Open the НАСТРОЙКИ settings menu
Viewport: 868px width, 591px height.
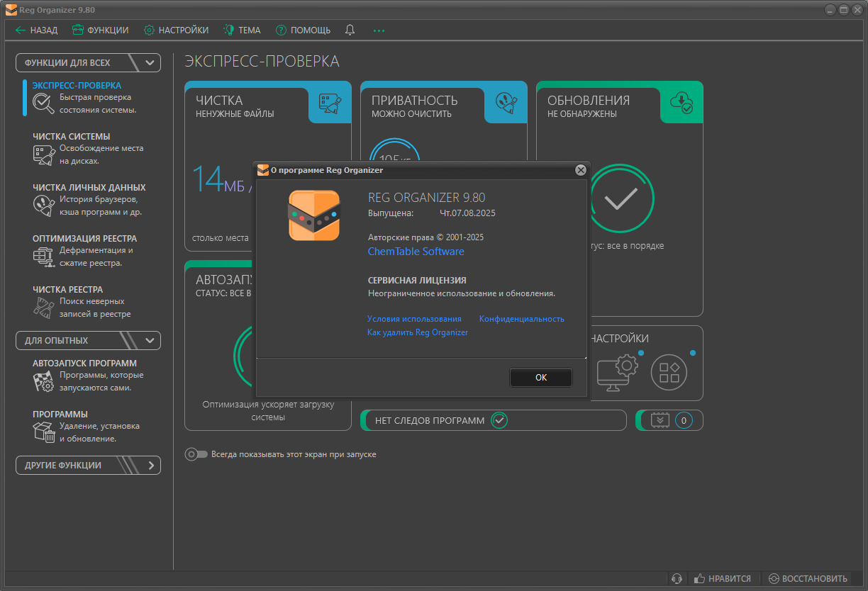(176, 30)
